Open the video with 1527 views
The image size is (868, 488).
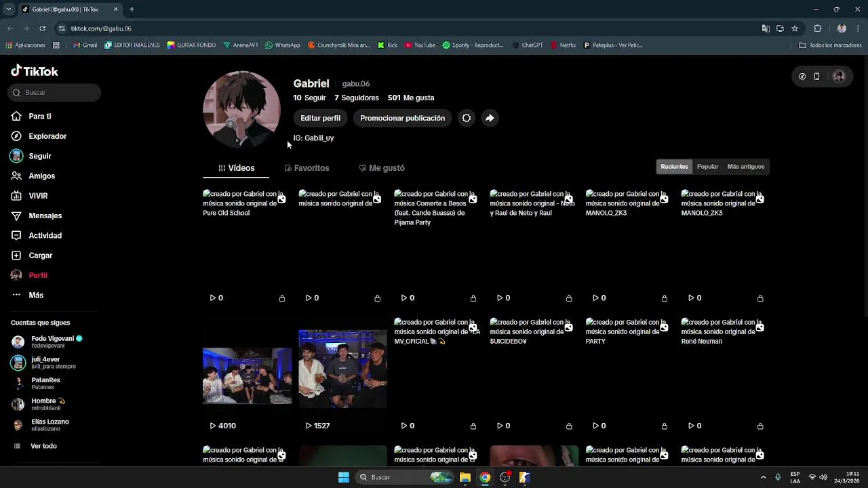tap(342, 375)
